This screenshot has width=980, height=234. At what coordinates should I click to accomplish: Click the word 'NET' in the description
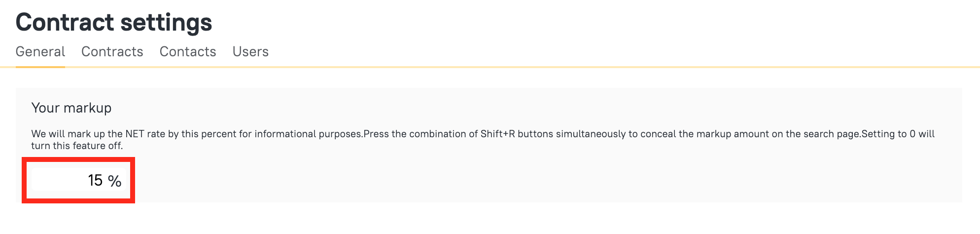[135, 134]
